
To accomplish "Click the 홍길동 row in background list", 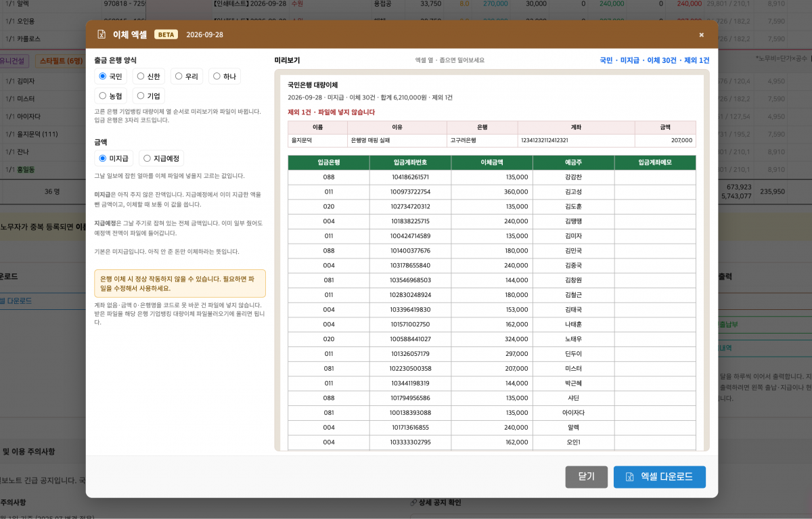I will pos(25,169).
